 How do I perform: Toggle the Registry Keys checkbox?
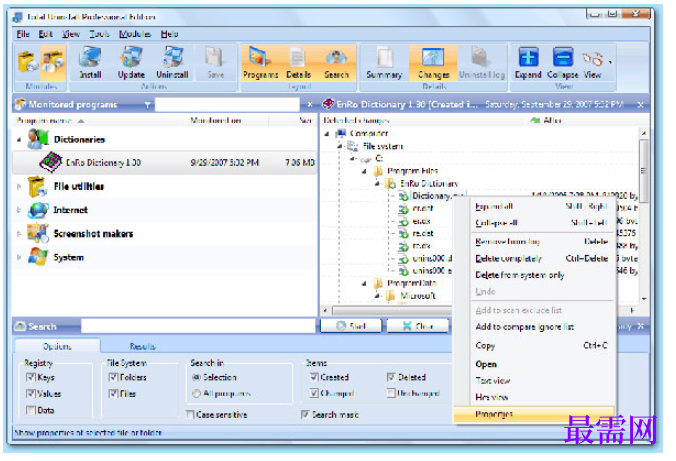tap(31, 377)
